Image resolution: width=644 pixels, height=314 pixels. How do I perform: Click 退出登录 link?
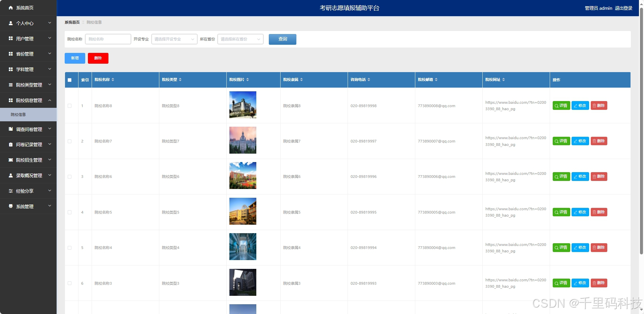[623, 8]
